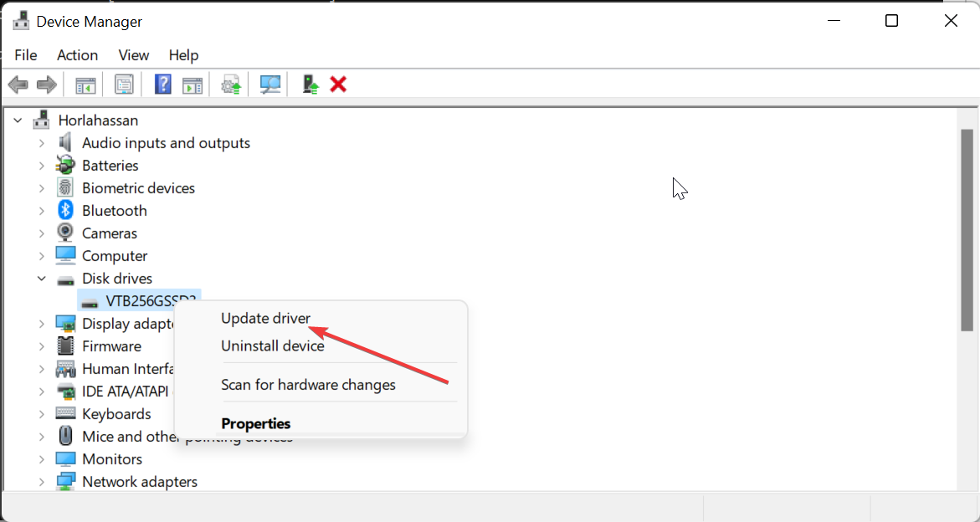Open the File menu
This screenshot has width=980, height=522.
tap(26, 55)
